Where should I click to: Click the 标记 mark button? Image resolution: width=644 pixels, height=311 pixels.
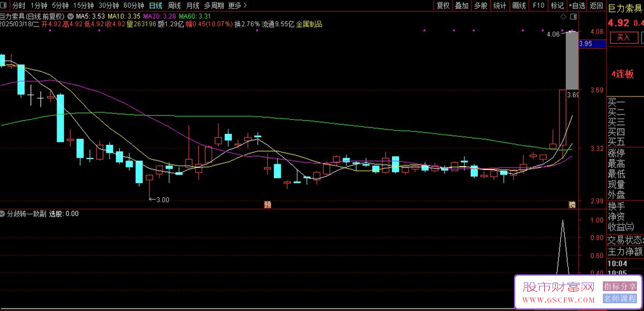557,5
